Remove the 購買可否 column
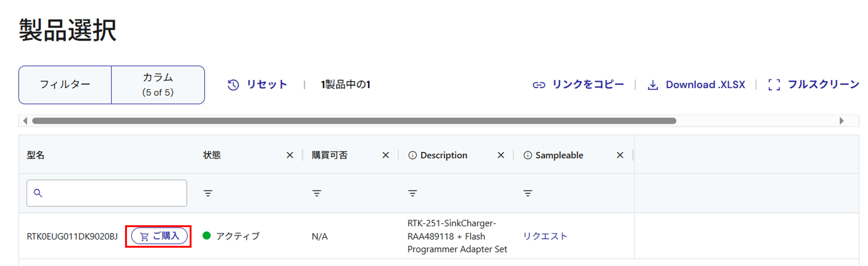868x266 pixels. (386, 155)
